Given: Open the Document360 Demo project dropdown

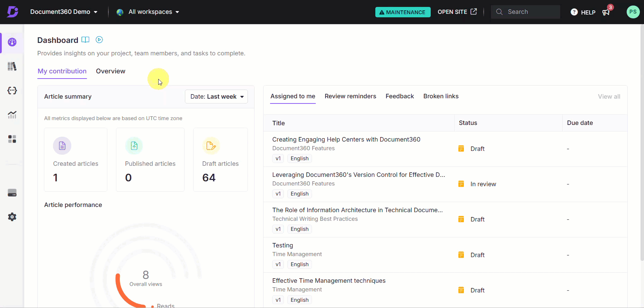Looking at the screenshot, I should 64,12.
